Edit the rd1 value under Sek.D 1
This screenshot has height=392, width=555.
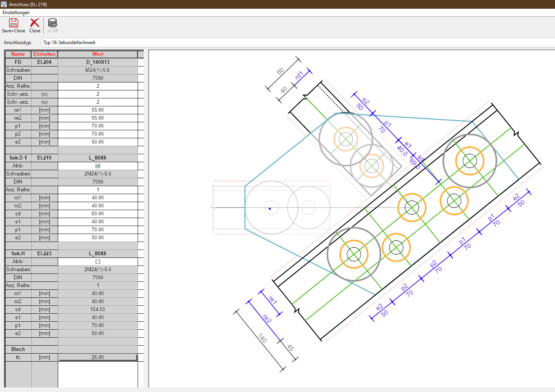98,198
